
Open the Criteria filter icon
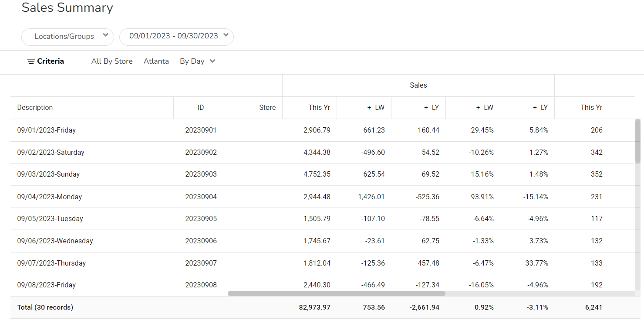tap(31, 61)
